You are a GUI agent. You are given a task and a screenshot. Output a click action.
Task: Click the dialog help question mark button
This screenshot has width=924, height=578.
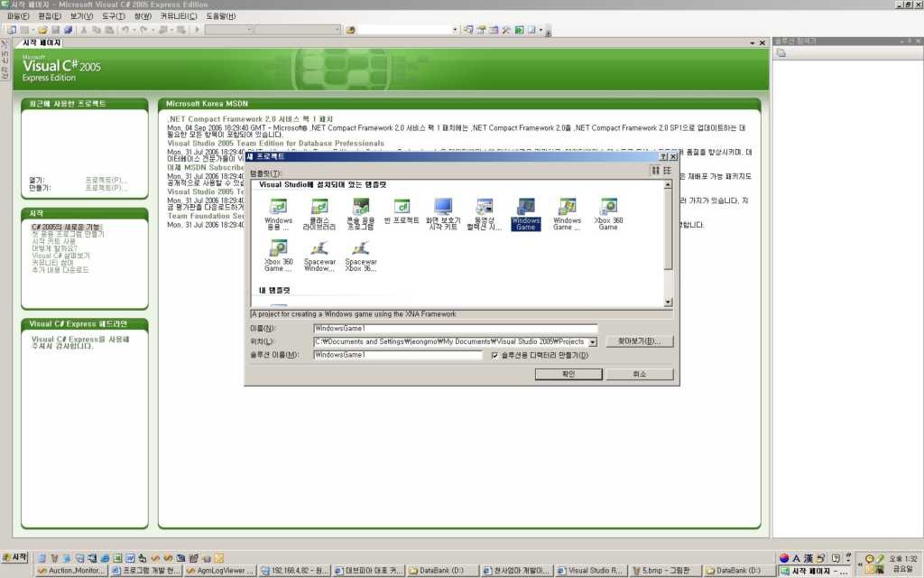click(x=663, y=157)
